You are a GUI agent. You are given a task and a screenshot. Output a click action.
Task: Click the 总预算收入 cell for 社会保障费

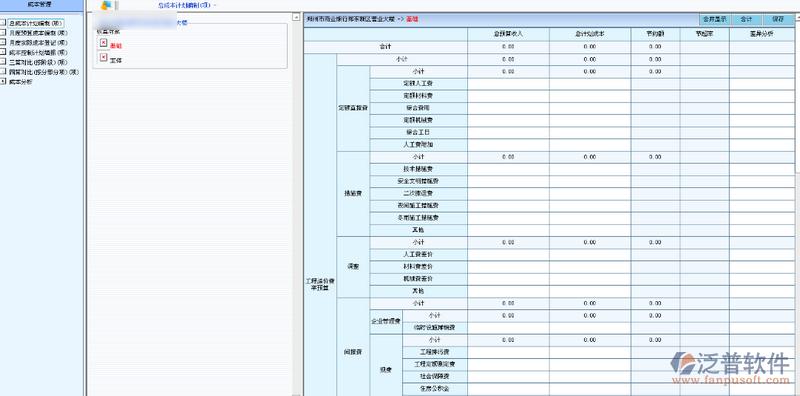coord(508,377)
